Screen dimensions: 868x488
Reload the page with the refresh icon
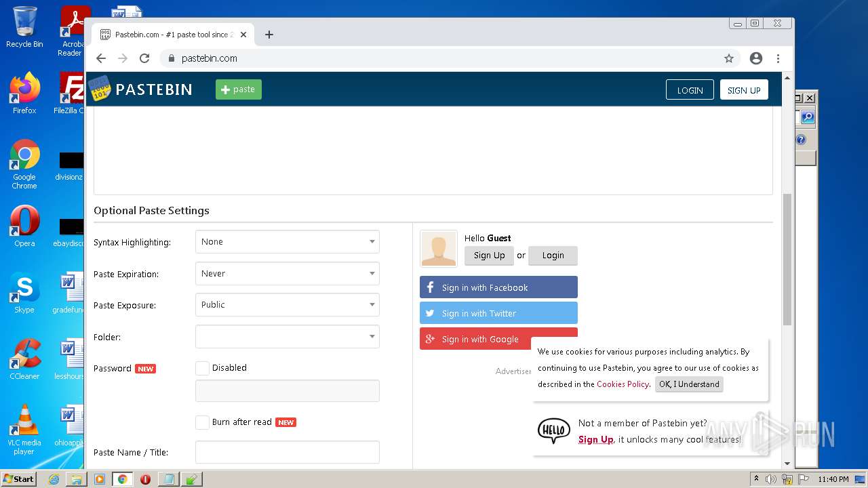coord(144,58)
